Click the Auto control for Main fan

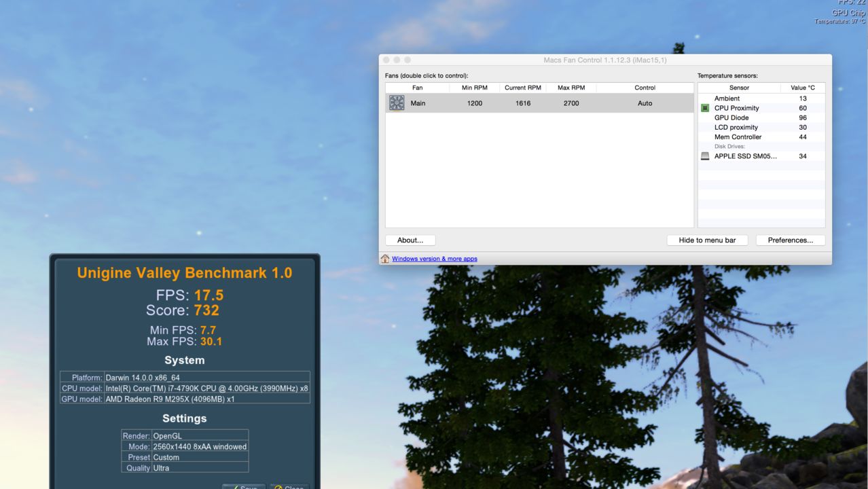point(645,103)
